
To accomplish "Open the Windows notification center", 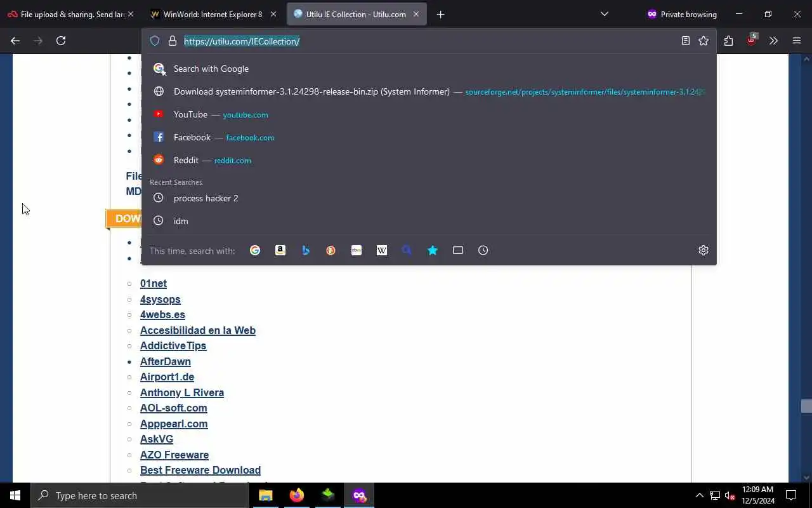I will pos(791,495).
